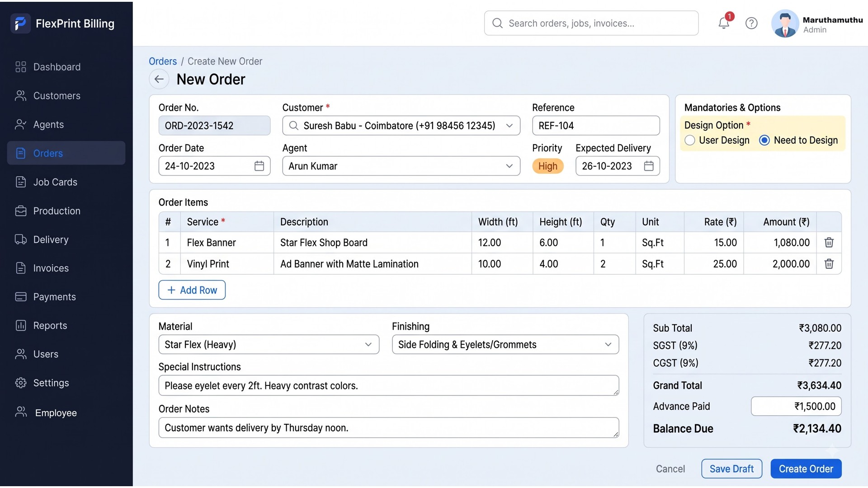Add a new row to Order Items
This screenshot has width=868, height=488.
coord(192,290)
